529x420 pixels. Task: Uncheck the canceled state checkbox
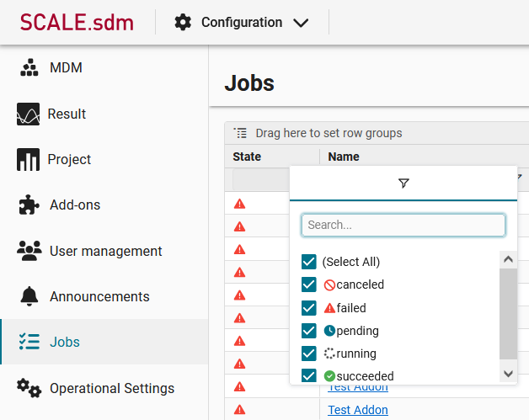[308, 284]
